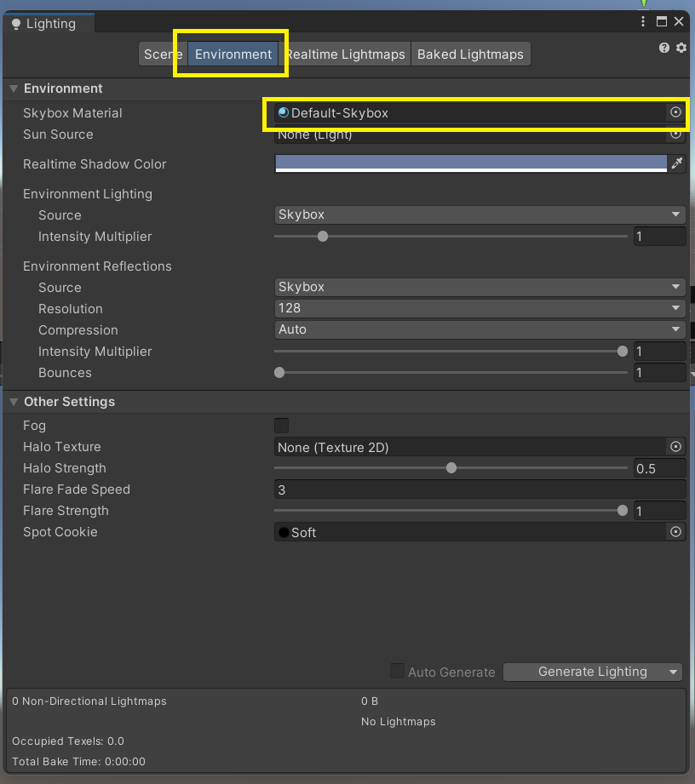
Task: Click the Environment Reflections heading
Action: pos(97,266)
